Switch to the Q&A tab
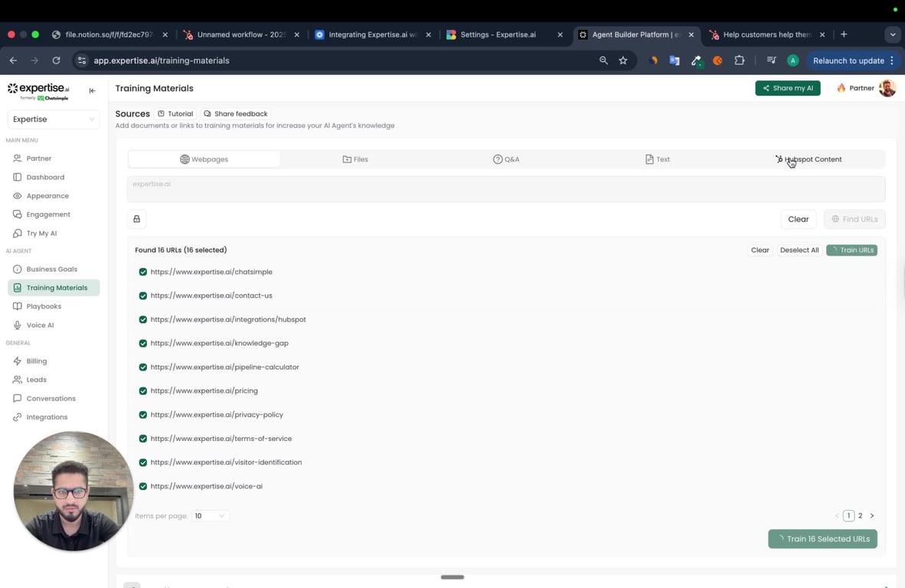 [506, 159]
